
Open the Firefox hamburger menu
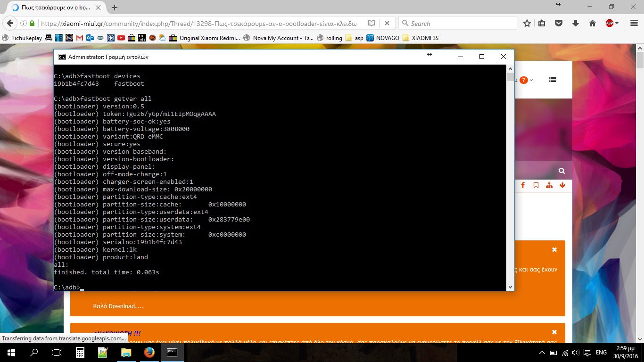click(x=633, y=24)
